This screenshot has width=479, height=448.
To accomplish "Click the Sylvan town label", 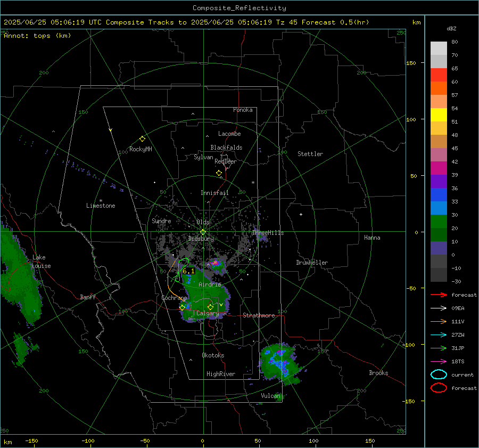I will coord(203,157).
